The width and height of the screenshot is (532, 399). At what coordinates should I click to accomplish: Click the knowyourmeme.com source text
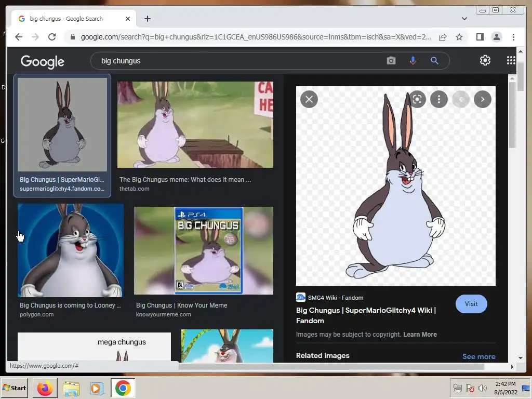click(164, 314)
